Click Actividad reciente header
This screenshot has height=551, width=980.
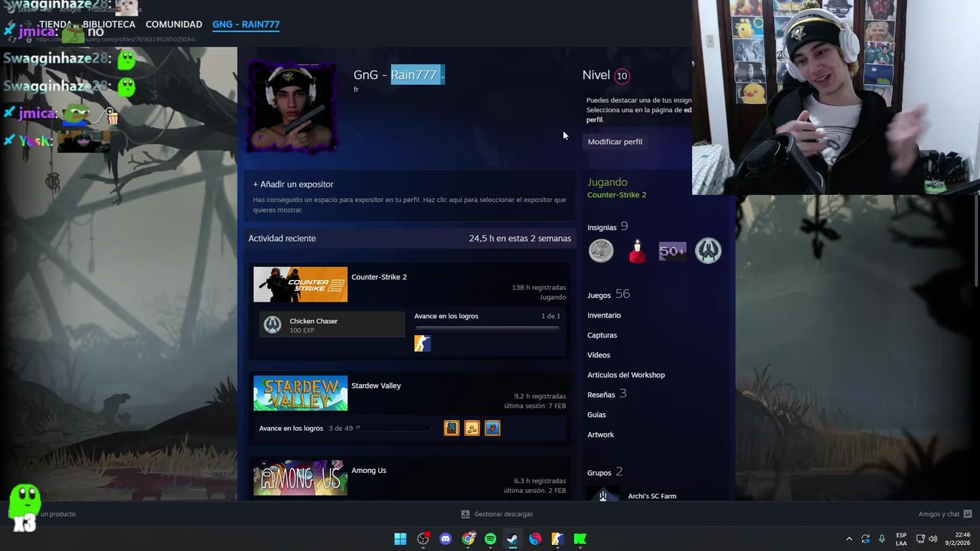tap(282, 239)
